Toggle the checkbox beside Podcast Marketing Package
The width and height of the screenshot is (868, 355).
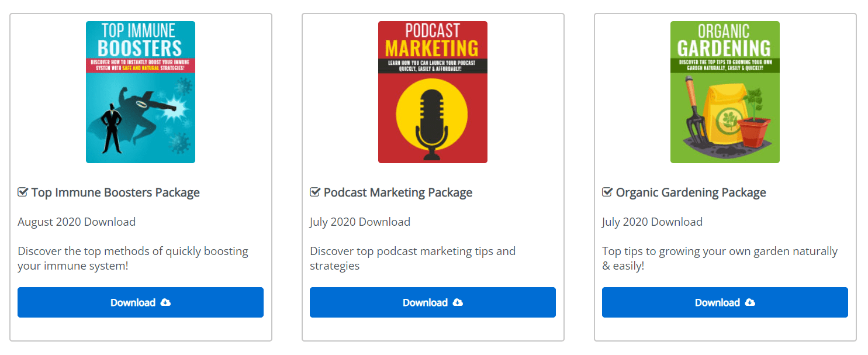tap(315, 192)
